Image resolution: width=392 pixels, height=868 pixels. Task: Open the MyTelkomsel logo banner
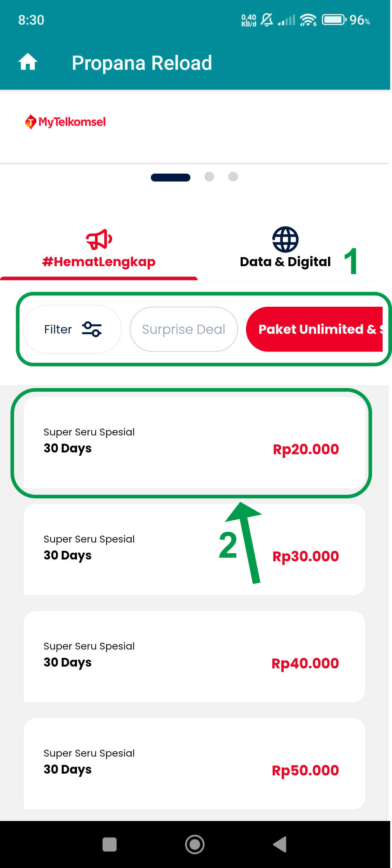[x=65, y=122]
